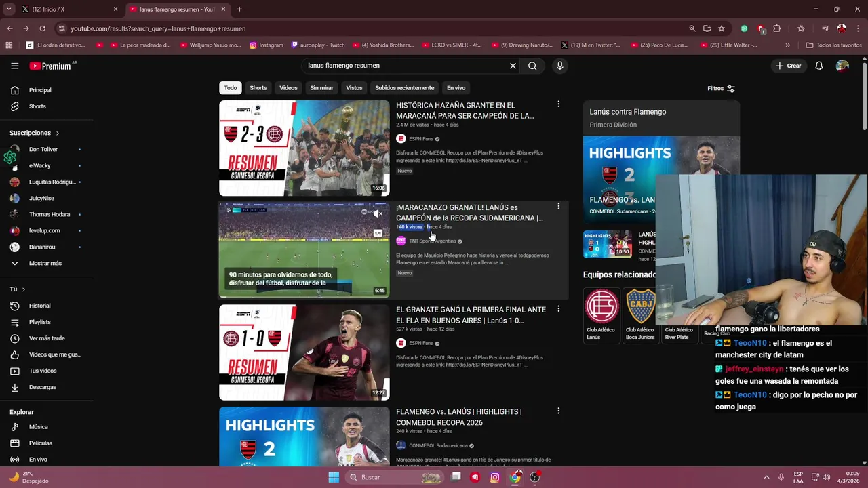Open options menu for EL GRANATE GANÓ video
The height and width of the screenshot is (488, 868).
click(x=558, y=308)
